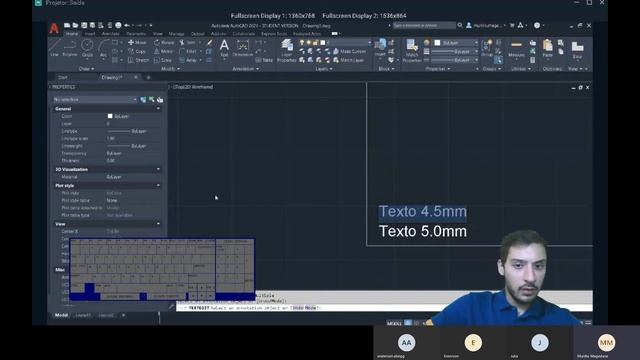
Task: Click the search help input field
Action: 424,25
